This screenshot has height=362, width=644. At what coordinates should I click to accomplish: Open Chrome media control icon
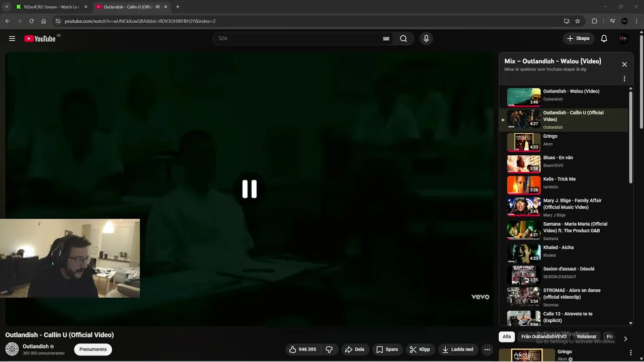point(612,21)
